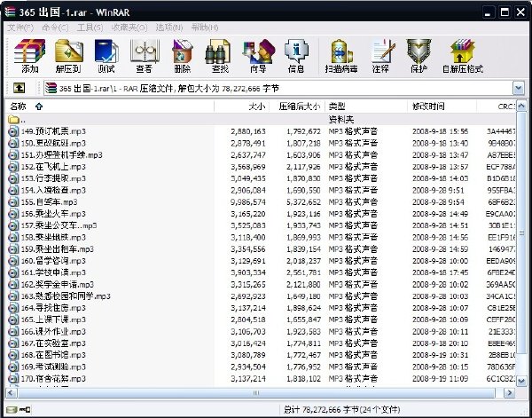Select file 156.乘坐火车.mp3
The height and width of the screenshot is (418, 532).
(x=53, y=214)
